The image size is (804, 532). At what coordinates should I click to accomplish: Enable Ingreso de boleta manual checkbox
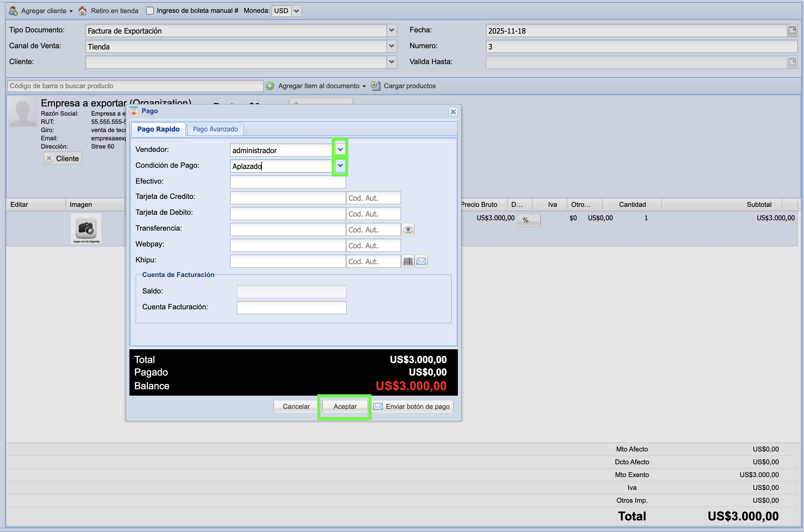click(150, 11)
